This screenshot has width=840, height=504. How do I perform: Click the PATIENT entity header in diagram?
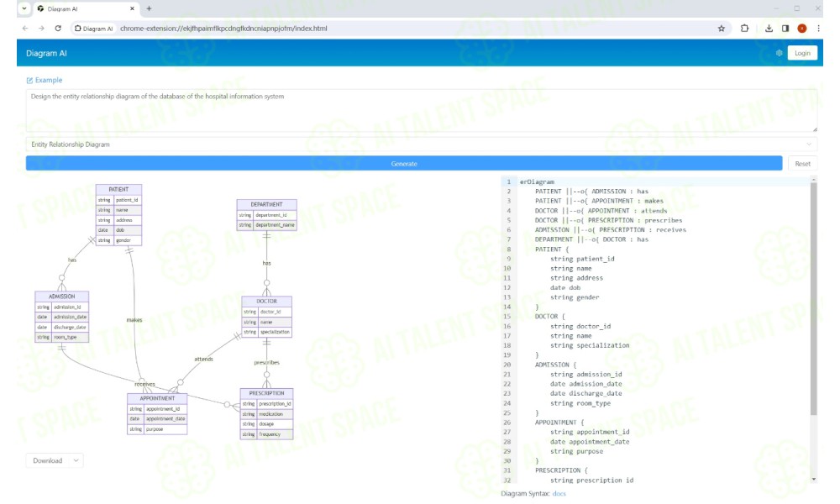point(118,190)
